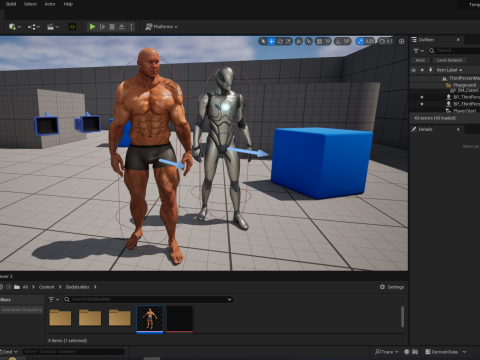Open grid snap size value 10

[x=328, y=41]
